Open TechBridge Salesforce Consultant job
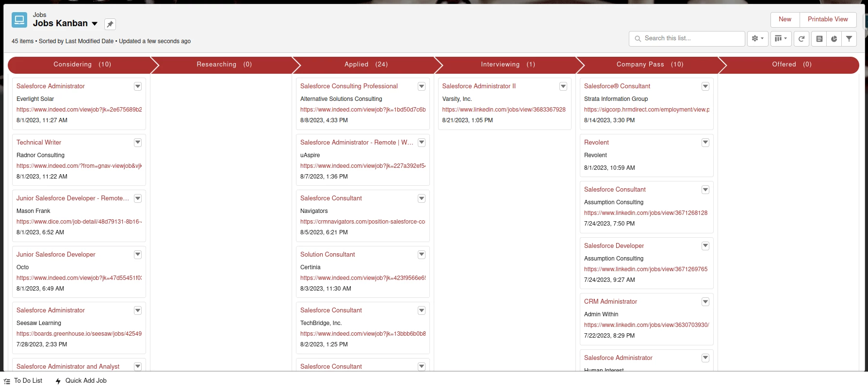The height and width of the screenshot is (391, 868). [x=331, y=310]
